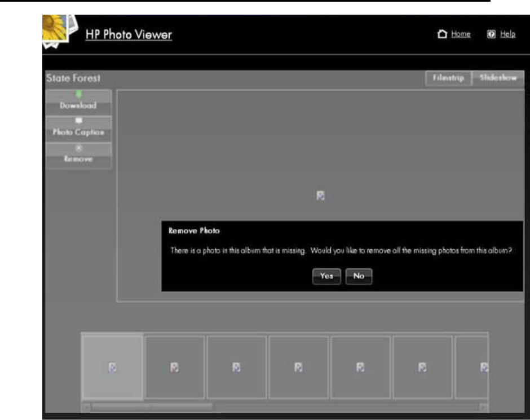This screenshot has width=530, height=420.
Task: Click the speech bubble caption icon
Action: (78, 121)
